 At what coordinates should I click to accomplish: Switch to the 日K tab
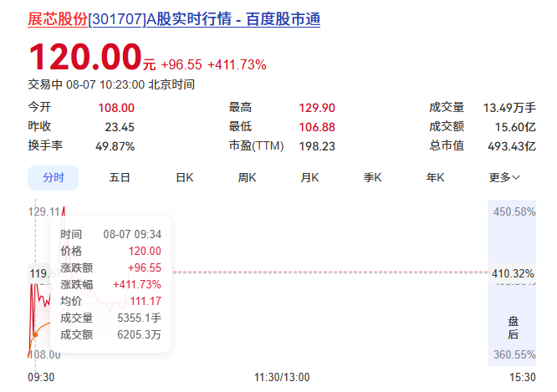(x=185, y=177)
